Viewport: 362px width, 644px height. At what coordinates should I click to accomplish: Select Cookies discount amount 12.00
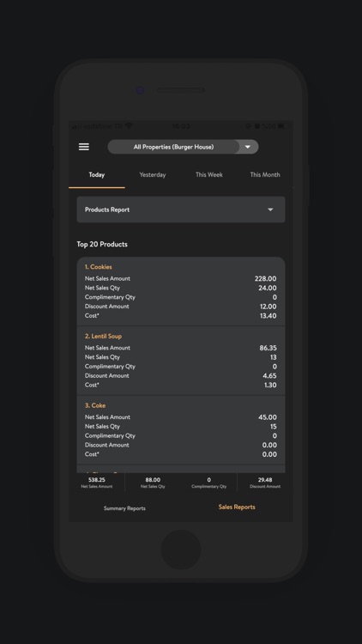268,307
